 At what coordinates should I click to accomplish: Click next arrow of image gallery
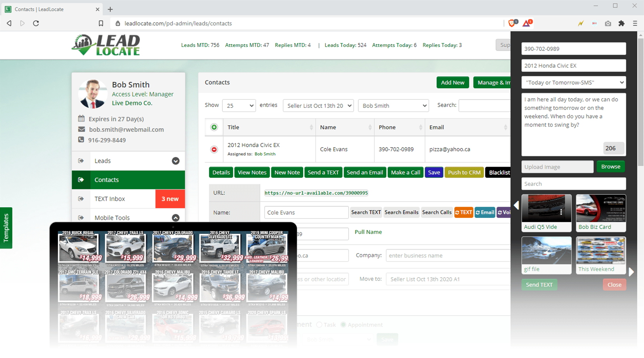(632, 272)
